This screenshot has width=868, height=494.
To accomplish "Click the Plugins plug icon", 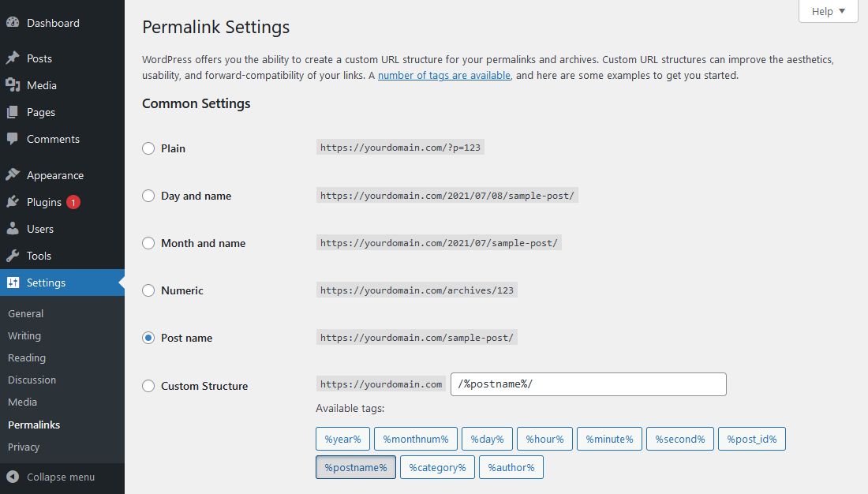I will 13,202.
